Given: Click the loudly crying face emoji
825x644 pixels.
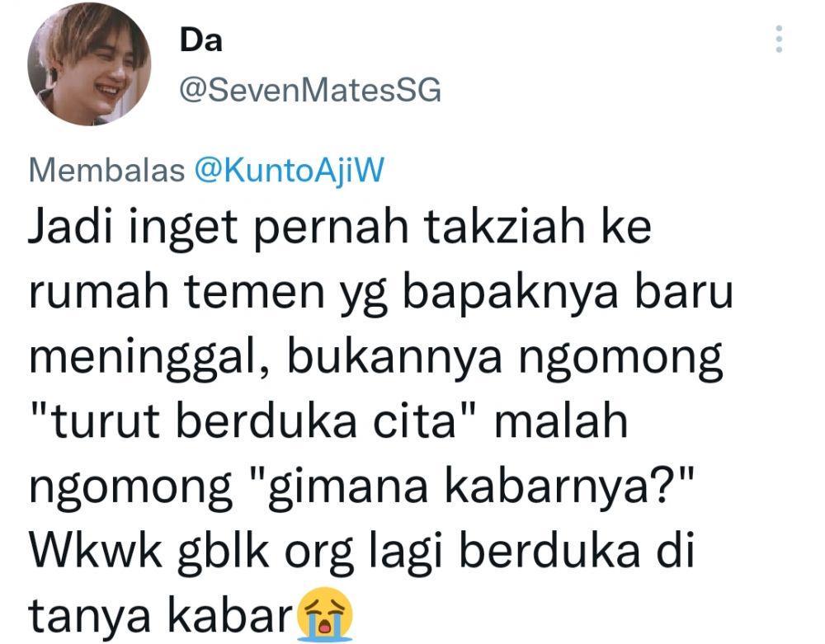Looking at the screenshot, I should [x=325, y=613].
